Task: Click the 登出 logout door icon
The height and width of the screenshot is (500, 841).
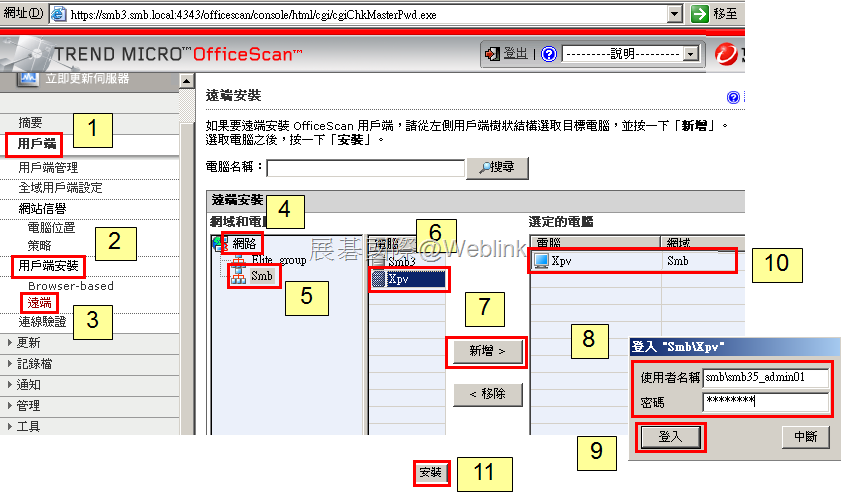Action: pyautogui.click(x=492, y=54)
